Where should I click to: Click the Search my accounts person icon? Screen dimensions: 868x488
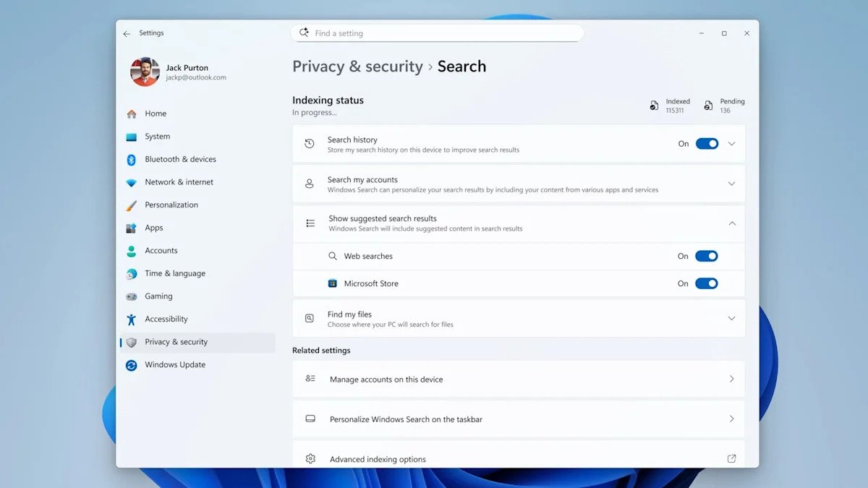click(310, 184)
